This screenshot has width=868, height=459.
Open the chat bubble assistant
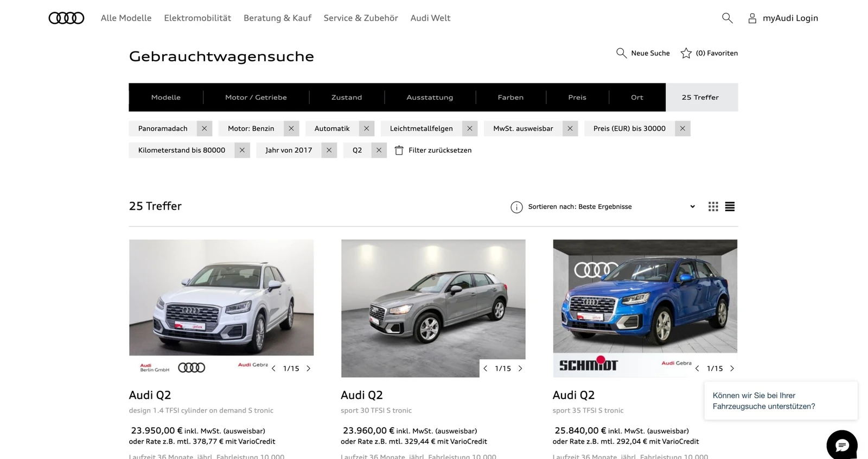(842, 445)
